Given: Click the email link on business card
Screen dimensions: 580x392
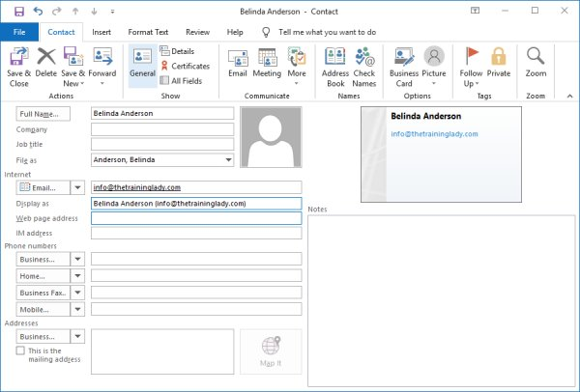Looking at the screenshot, I should point(434,134).
